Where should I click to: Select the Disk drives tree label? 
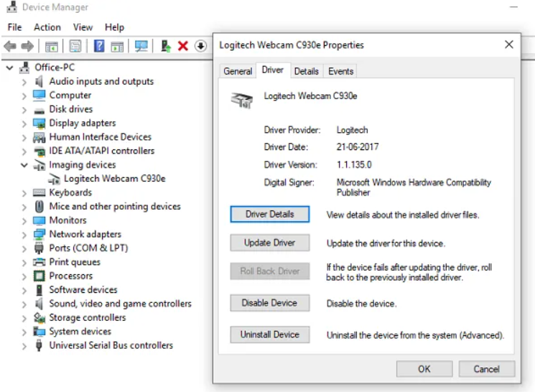(70, 109)
